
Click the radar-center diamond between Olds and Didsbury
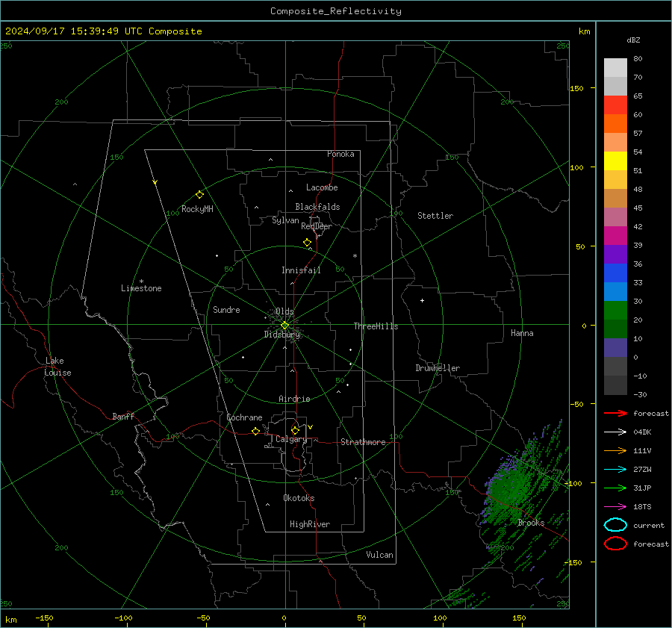point(284,326)
